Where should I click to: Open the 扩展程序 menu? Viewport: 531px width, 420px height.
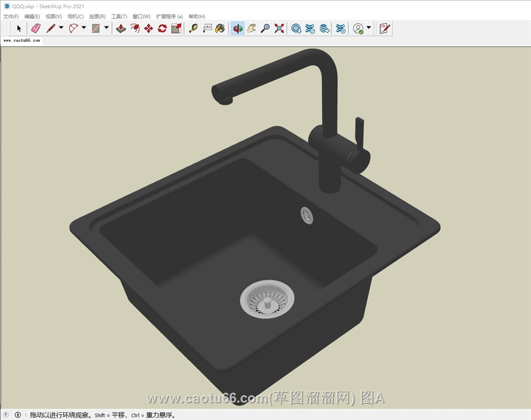click(x=169, y=16)
